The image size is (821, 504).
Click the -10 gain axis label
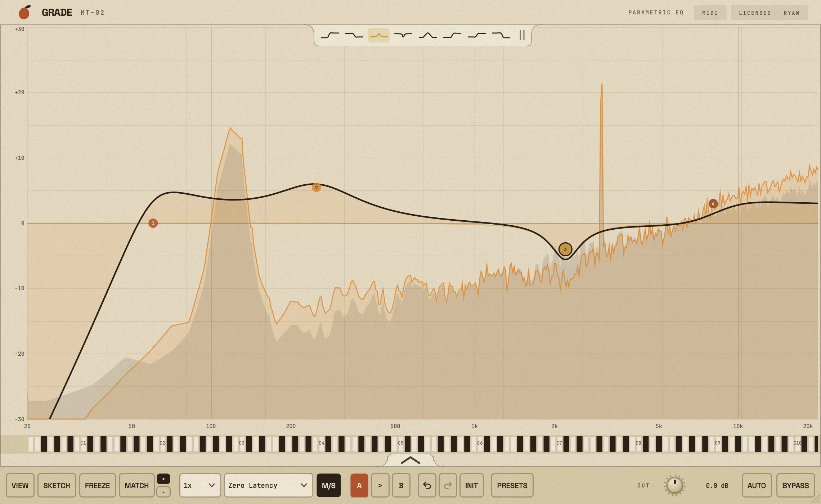[x=19, y=288]
